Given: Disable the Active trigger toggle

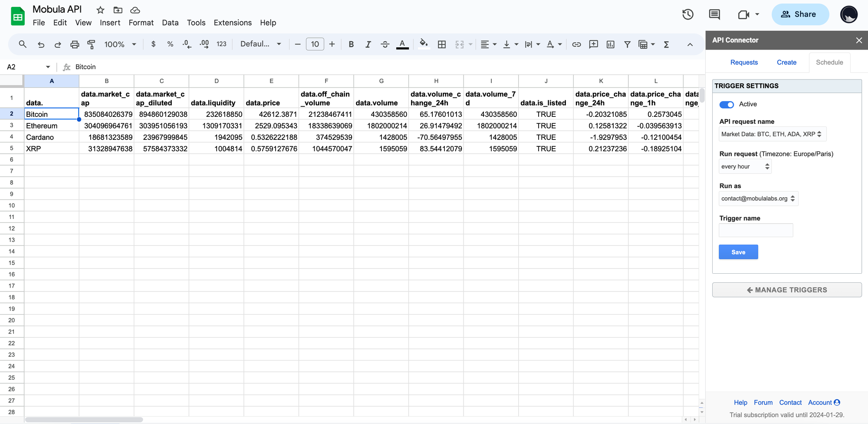Looking at the screenshot, I should pyautogui.click(x=726, y=104).
